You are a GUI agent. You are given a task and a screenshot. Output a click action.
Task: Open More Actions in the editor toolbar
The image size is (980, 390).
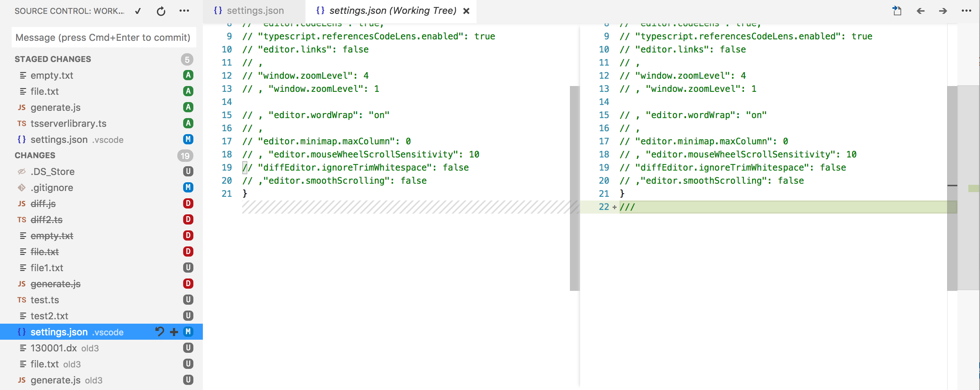point(967,11)
